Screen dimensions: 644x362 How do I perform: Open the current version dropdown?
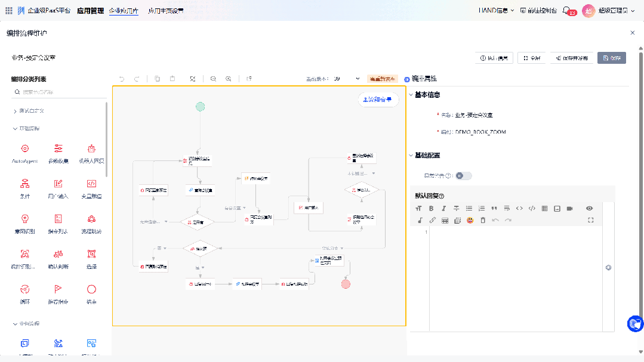tap(347, 79)
